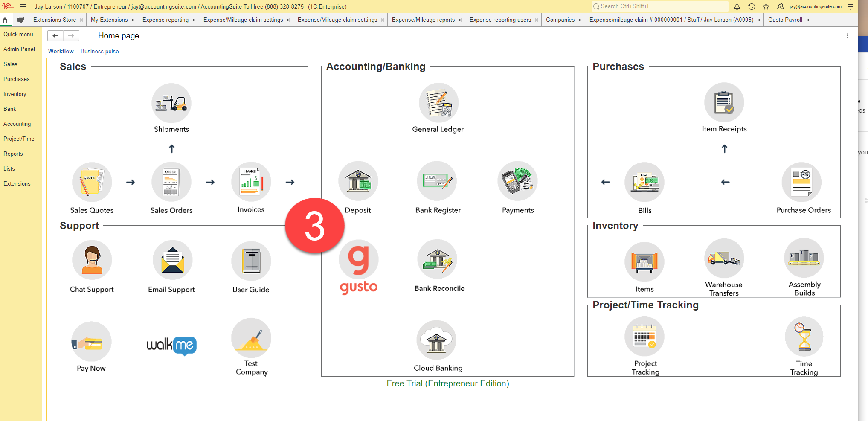The image size is (868, 421).
Task: Switch to Expense reporting users tab
Action: click(x=500, y=20)
